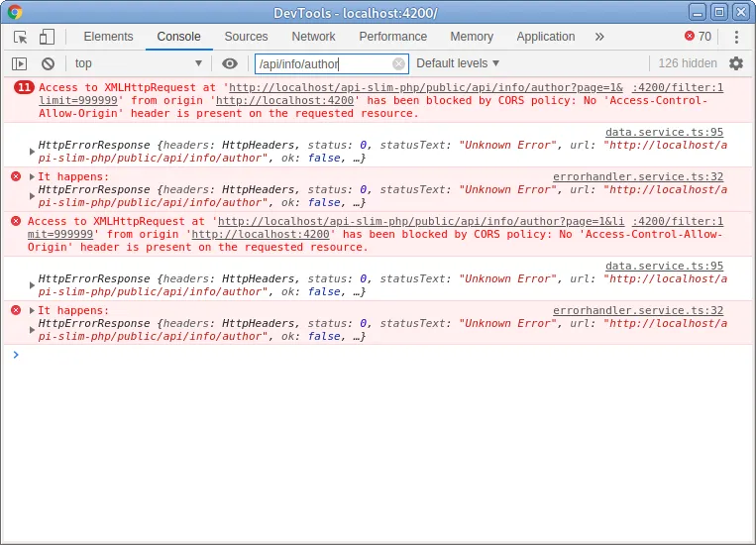This screenshot has height=545, width=756.
Task: Follow the author URL link in first CORS error
Action: coord(426,87)
